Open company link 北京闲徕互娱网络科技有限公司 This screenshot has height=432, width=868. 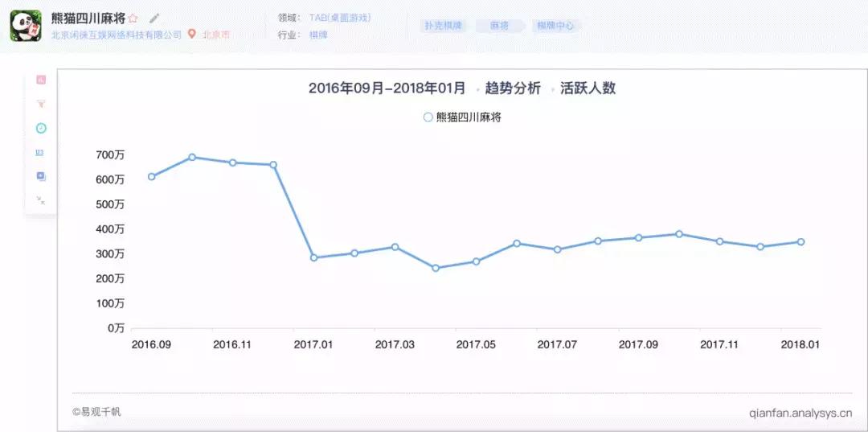pyautogui.click(x=117, y=35)
